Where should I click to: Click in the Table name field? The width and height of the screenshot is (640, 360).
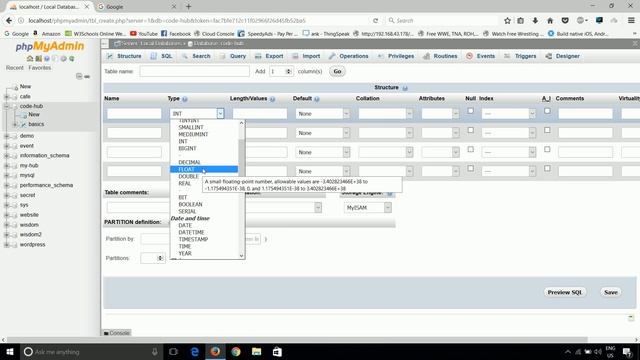click(x=194, y=71)
